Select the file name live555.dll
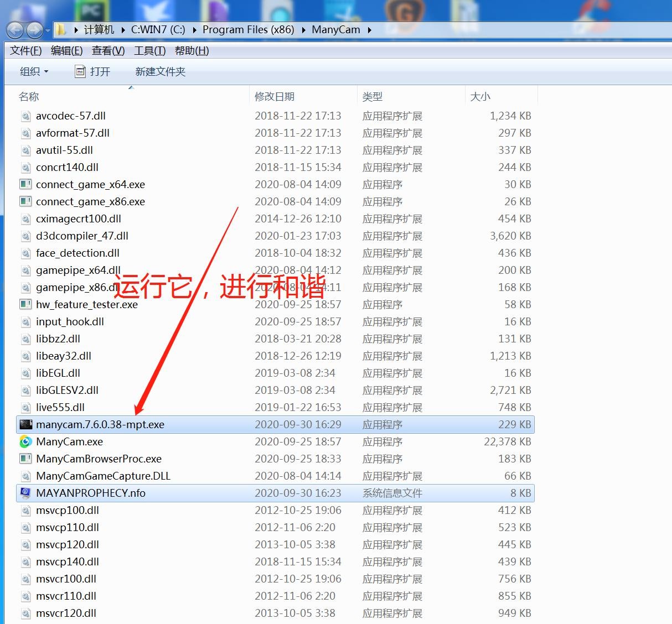The height and width of the screenshot is (624, 672). [x=60, y=408]
